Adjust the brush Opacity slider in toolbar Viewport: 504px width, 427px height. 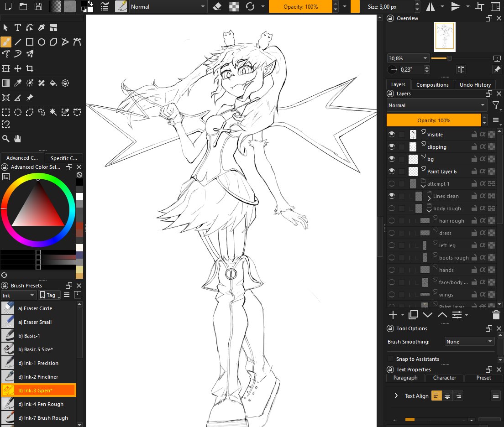[x=300, y=6]
